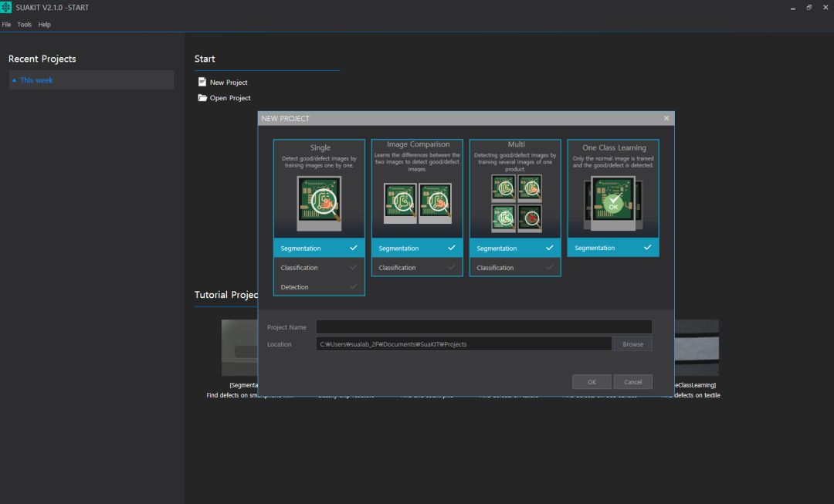Click the Recent Projects heading
The width and height of the screenshot is (834, 504).
(42, 59)
